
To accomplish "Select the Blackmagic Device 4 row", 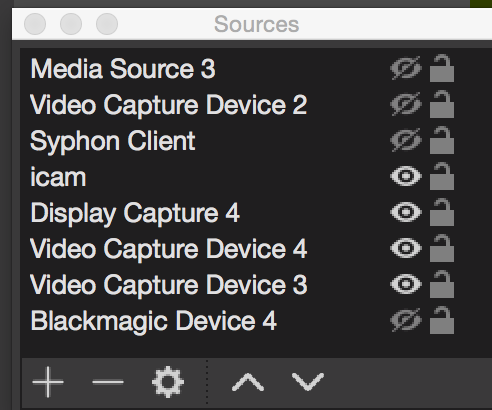I will click(256, 321).
